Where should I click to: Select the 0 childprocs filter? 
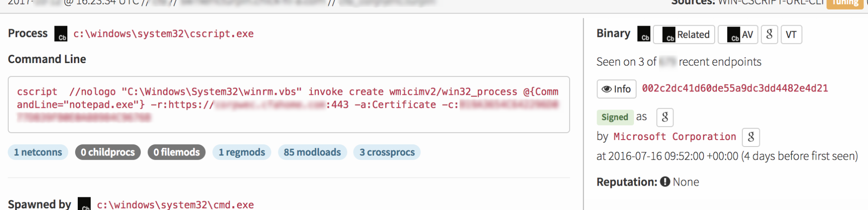point(108,152)
